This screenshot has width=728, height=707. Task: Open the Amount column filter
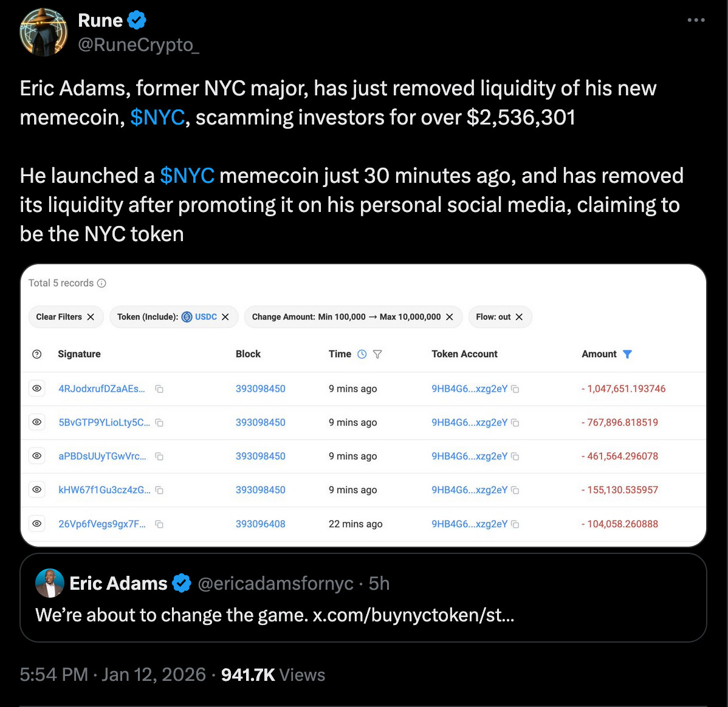[x=628, y=354]
